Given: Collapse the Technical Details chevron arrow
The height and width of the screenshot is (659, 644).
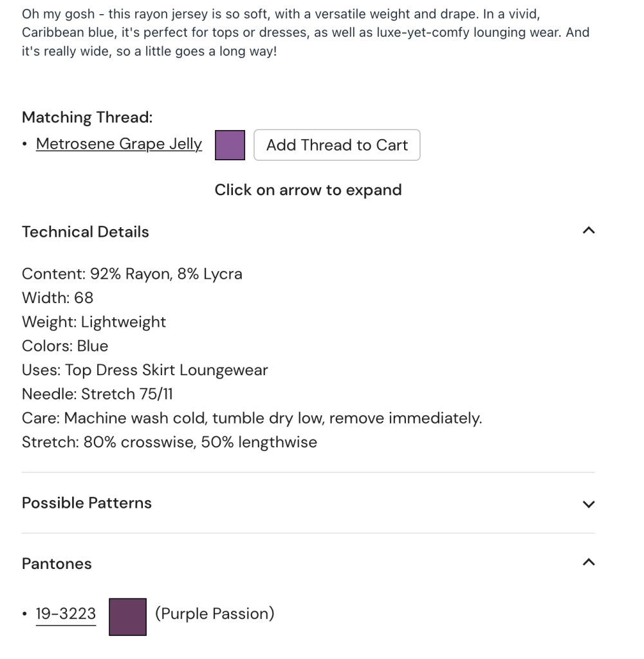Looking at the screenshot, I should (588, 231).
